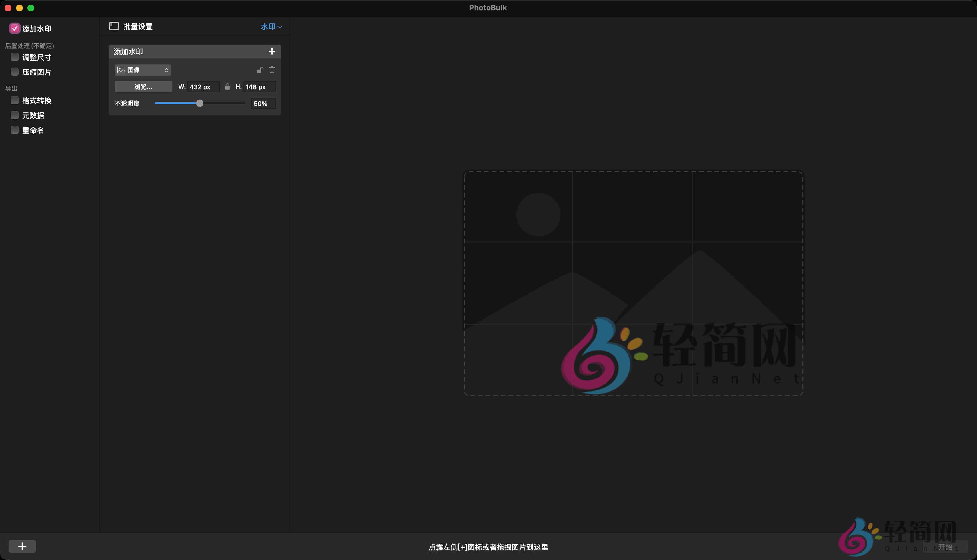The image size is (977, 560).
Task: Enable the 格式转换 checkbox
Action: click(x=15, y=100)
